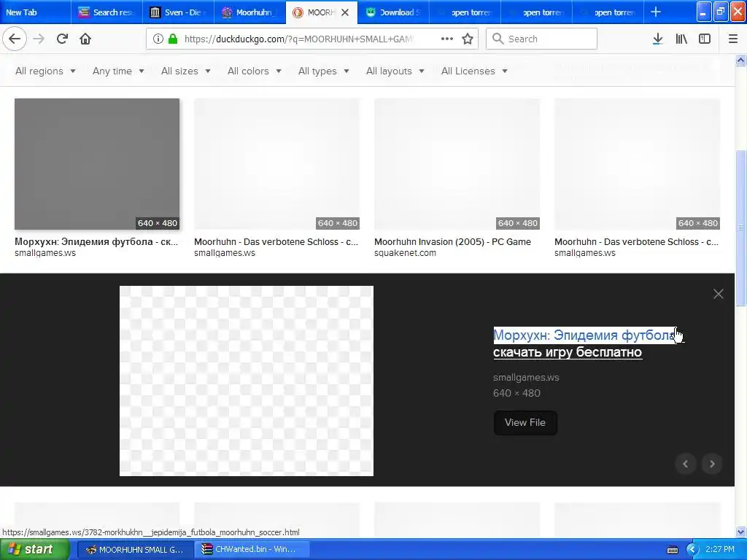Open the Firefox hamburger menu
This screenshot has height=560, width=747.
[x=732, y=39]
